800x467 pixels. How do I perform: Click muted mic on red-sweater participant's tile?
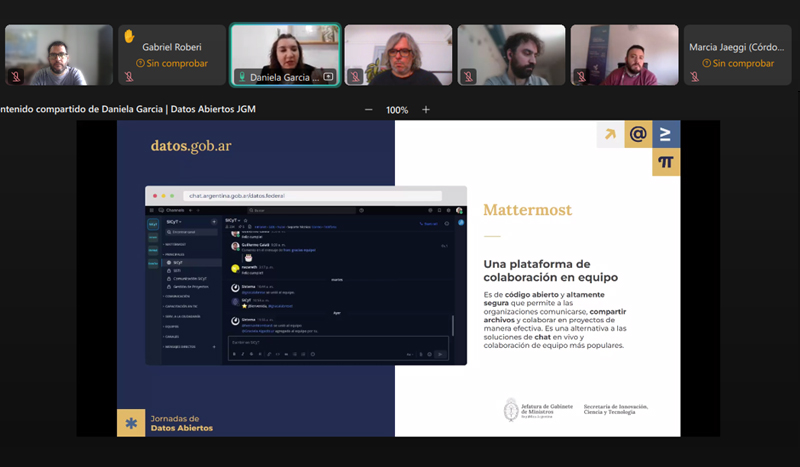click(581, 77)
